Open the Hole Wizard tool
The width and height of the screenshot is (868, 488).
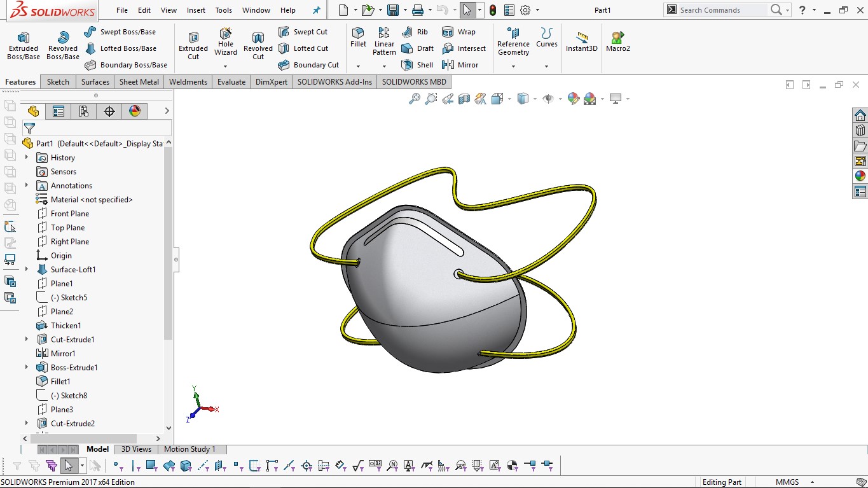pyautogui.click(x=225, y=43)
